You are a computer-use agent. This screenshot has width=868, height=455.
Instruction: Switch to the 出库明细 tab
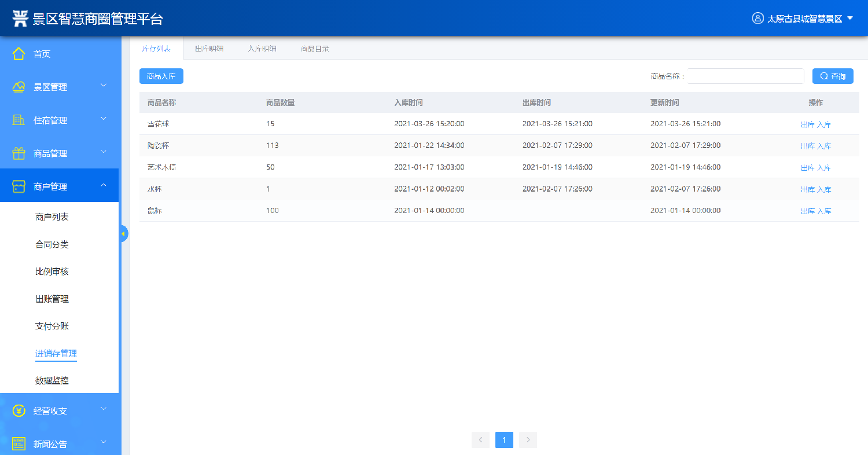[209, 49]
